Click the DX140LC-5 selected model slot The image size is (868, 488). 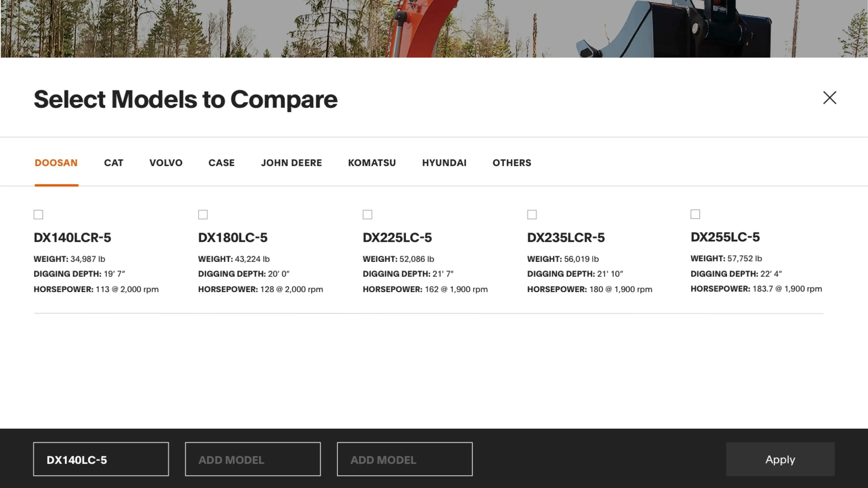pos(101,459)
